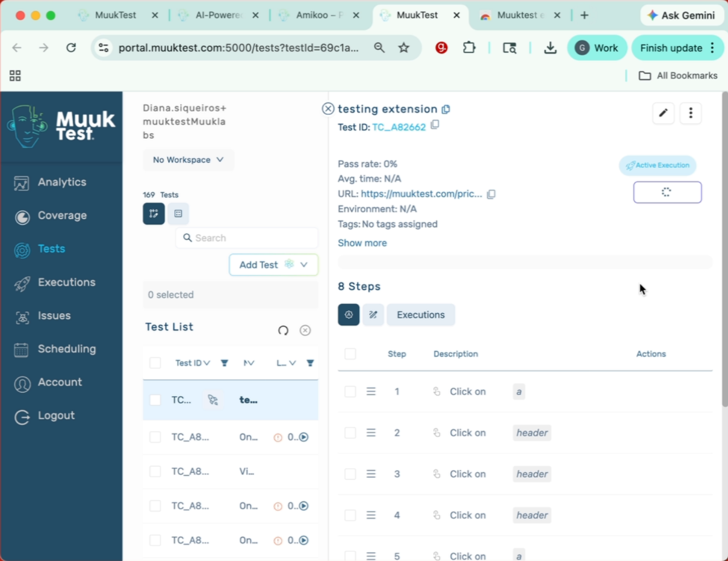Click the Finish update button in Chrome
Viewport: 728px width, 561px height.
(671, 48)
